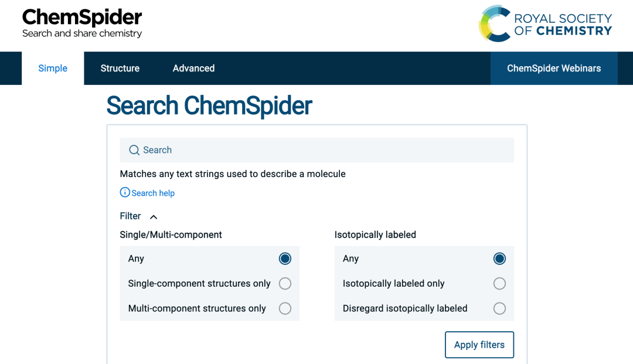633x364 pixels.
Task: Switch to the Simple search tab
Action: click(53, 69)
